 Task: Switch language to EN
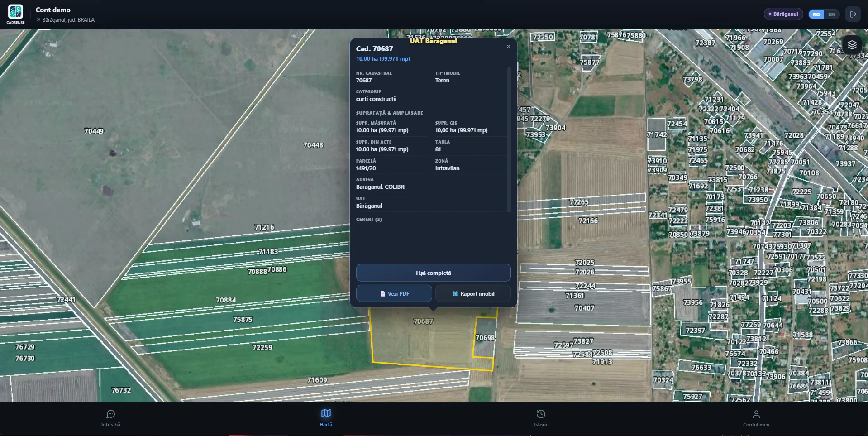pyautogui.click(x=832, y=14)
